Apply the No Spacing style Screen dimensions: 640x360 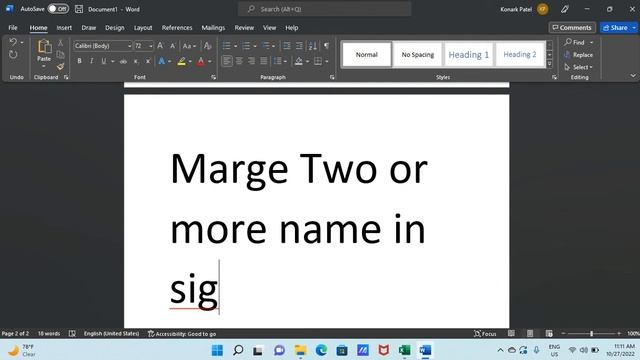[x=418, y=54]
